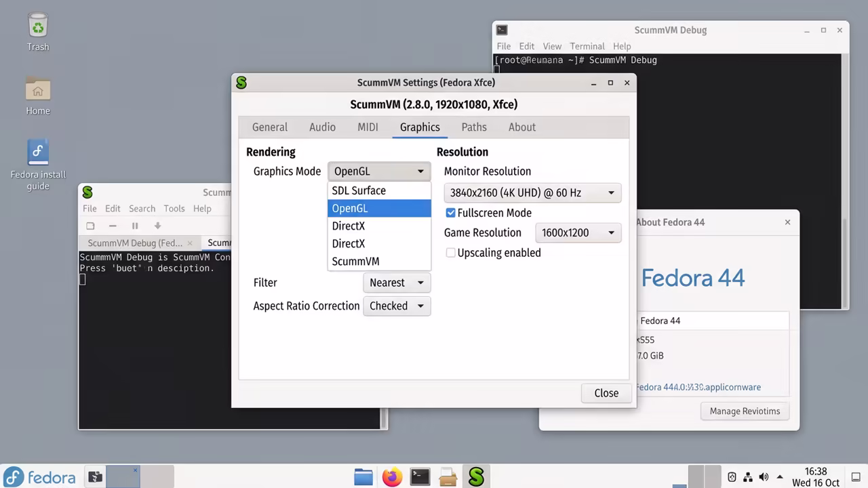Launch the file manager from the taskbar

tap(363, 476)
